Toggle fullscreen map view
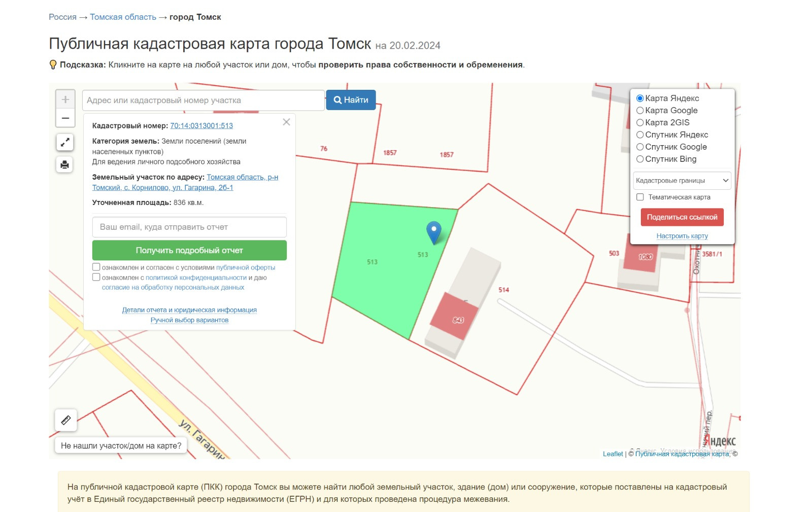The image size is (812, 512). coord(65,143)
